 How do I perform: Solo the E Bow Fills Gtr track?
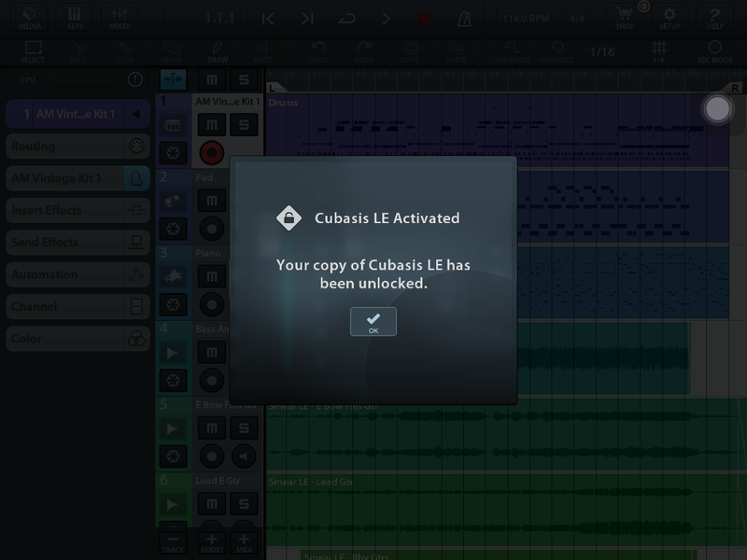coord(244,428)
